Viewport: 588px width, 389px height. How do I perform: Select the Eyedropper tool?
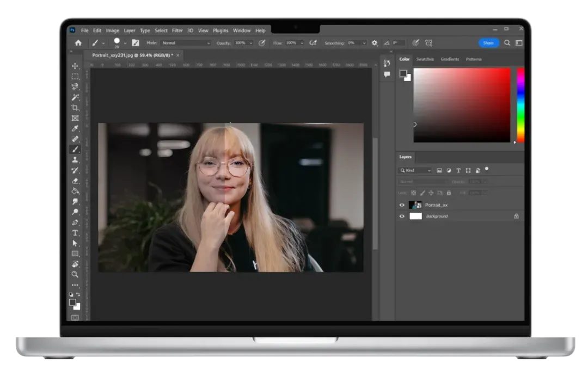[x=75, y=128]
